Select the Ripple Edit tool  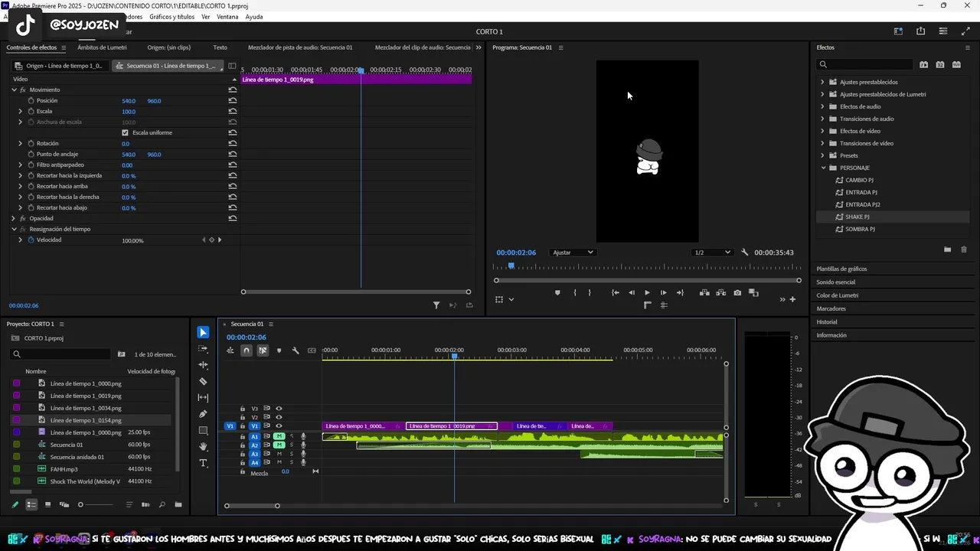click(203, 365)
